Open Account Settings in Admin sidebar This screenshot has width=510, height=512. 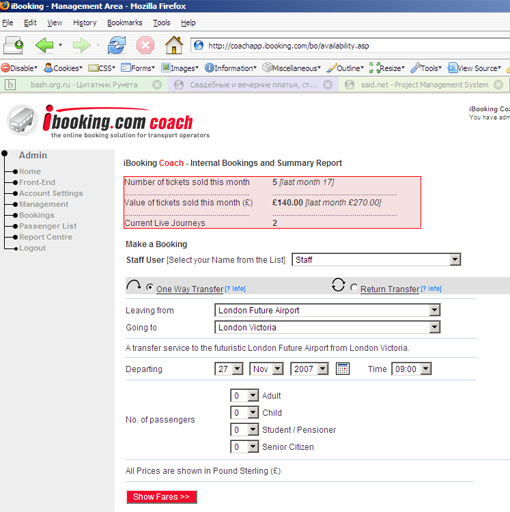pos(51,193)
